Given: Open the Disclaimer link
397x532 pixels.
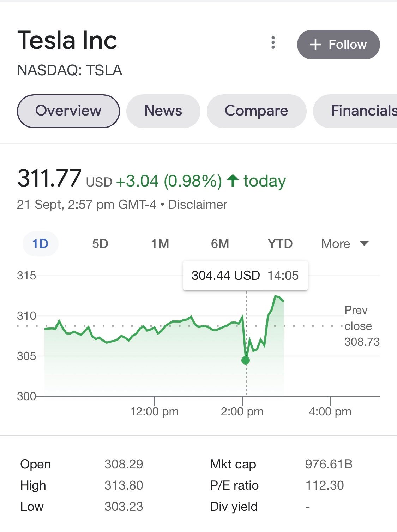Looking at the screenshot, I should point(198,205).
